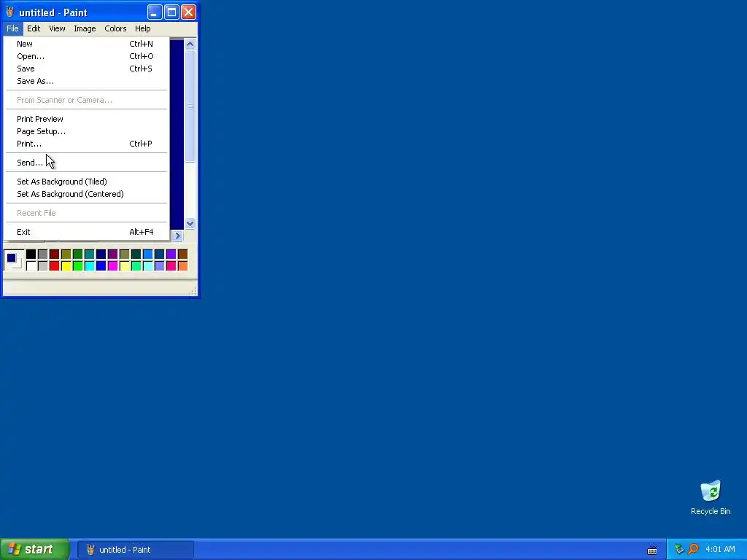The image size is (747, 560).
Task: Click the Windows start button
Action: (35, 550)
